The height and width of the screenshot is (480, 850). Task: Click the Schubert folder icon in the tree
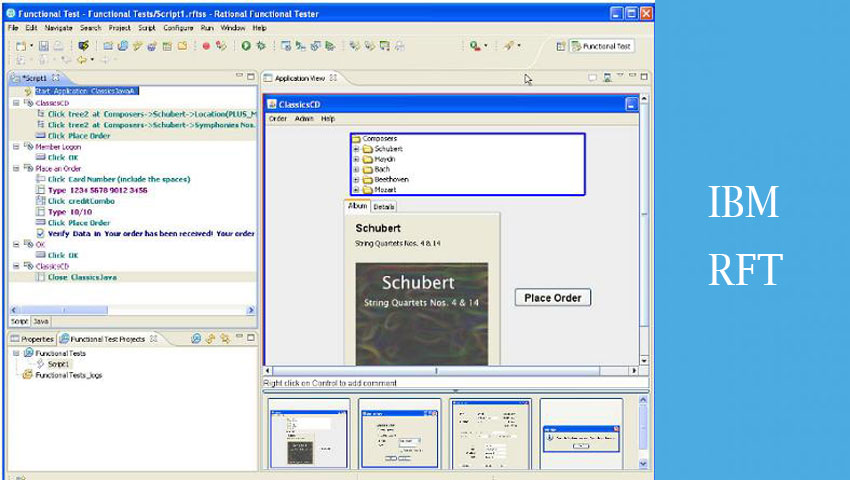[x=368, y=148]
